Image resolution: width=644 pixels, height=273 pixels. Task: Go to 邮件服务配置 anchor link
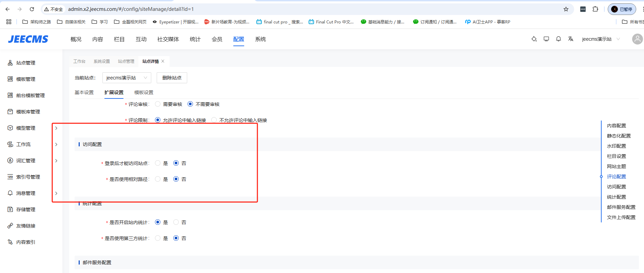[x=621, y=207]
